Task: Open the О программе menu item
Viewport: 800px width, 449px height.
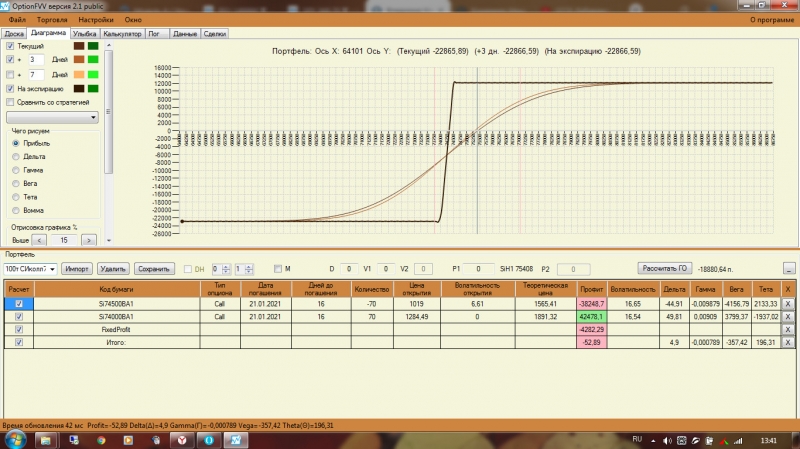Action: click(771, 19)
